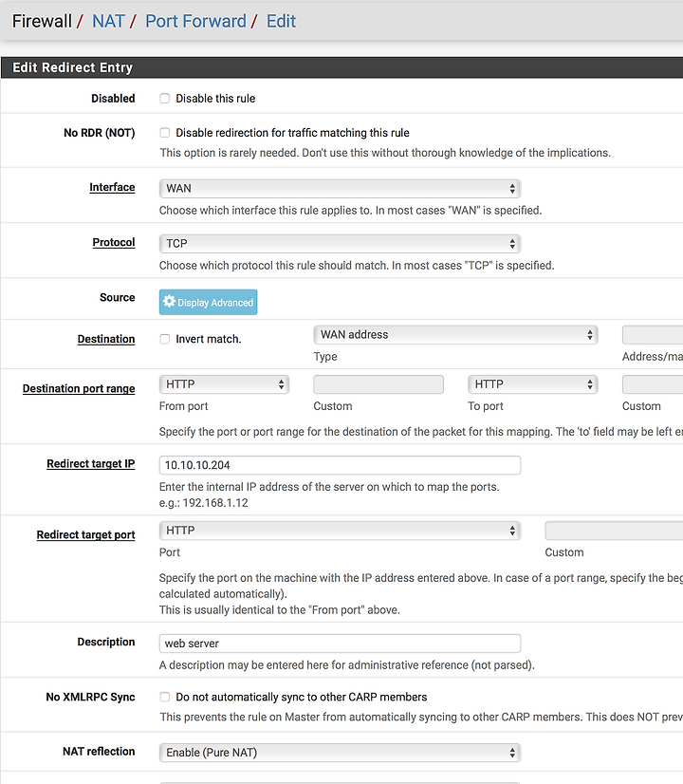This screenshot has height=784, width=683.
Task: Open the To port HTTP dropdown
Action: (x=532, y=384)
